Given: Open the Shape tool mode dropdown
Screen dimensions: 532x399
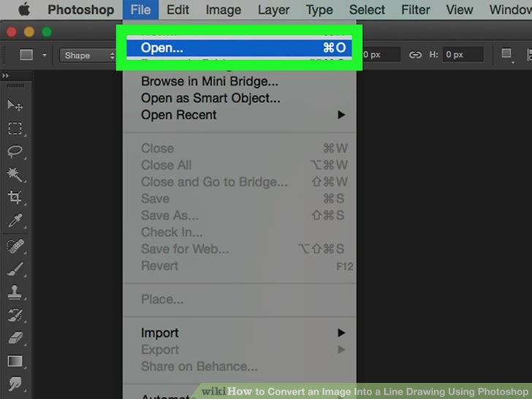Looking at the screenshot, I should pyautogui.click(x=88, y=55).
